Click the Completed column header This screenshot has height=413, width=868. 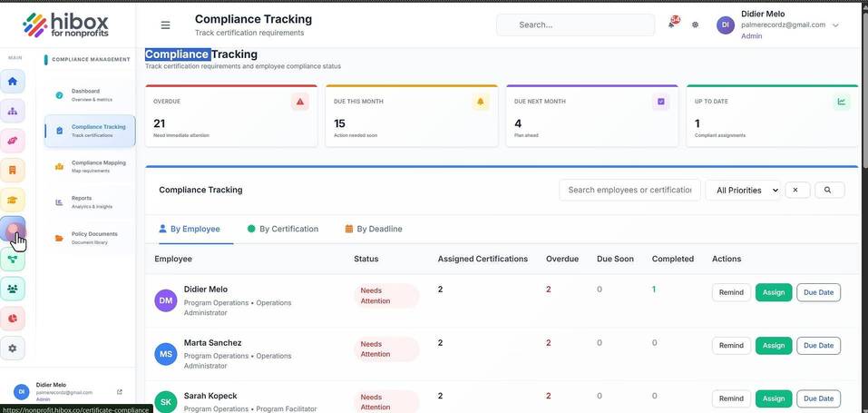point(673,259)
